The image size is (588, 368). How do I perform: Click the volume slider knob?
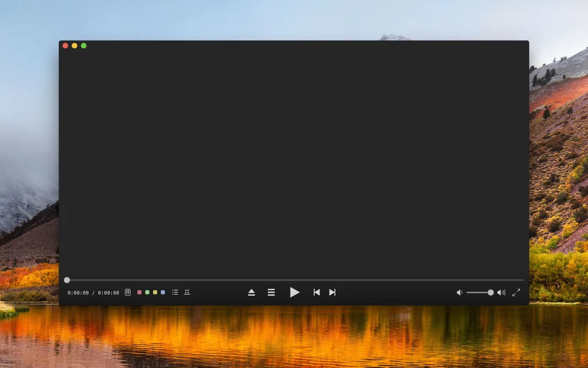pyautogui.click(x=491, y=292)
